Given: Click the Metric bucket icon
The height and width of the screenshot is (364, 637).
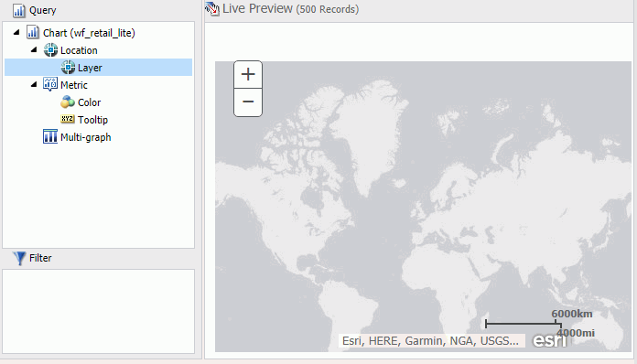Looking at the screenshot, I should (50, 84).
